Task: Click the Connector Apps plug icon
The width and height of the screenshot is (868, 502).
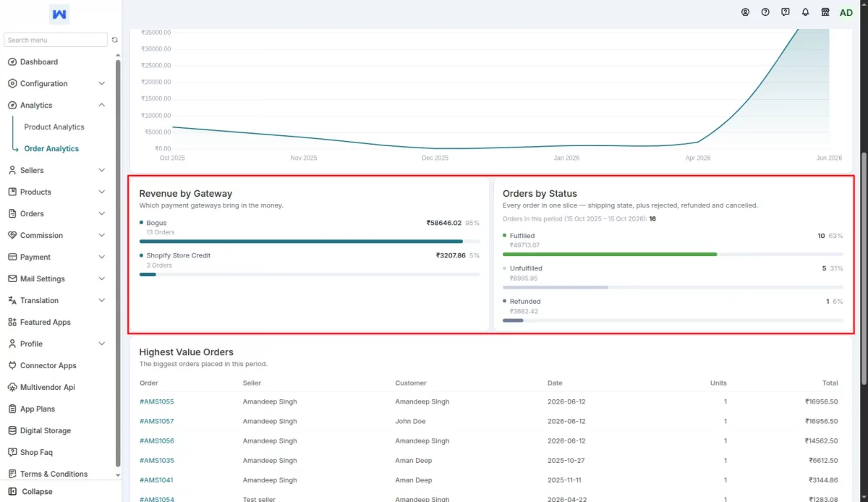Action: tap(13, 366)
